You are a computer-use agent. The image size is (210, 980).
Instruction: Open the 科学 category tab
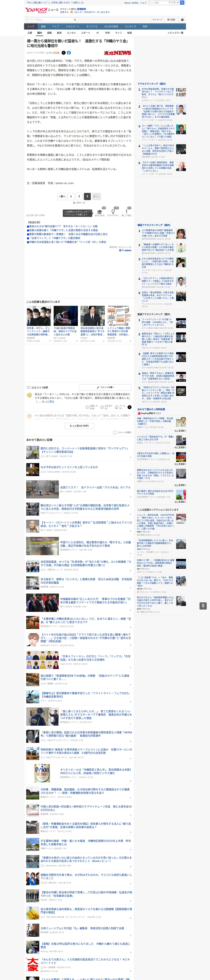[x=107, y=33]
